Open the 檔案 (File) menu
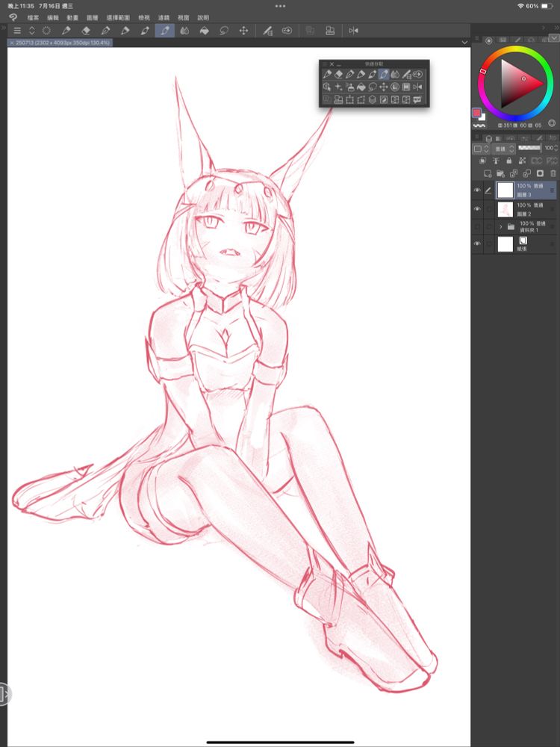 (x=34, y=18)
